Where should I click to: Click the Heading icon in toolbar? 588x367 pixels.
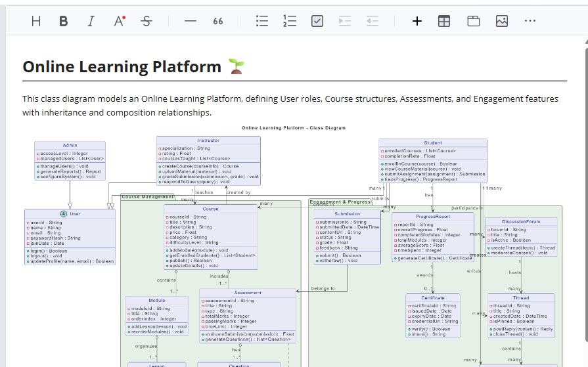(x=36, y=21)
